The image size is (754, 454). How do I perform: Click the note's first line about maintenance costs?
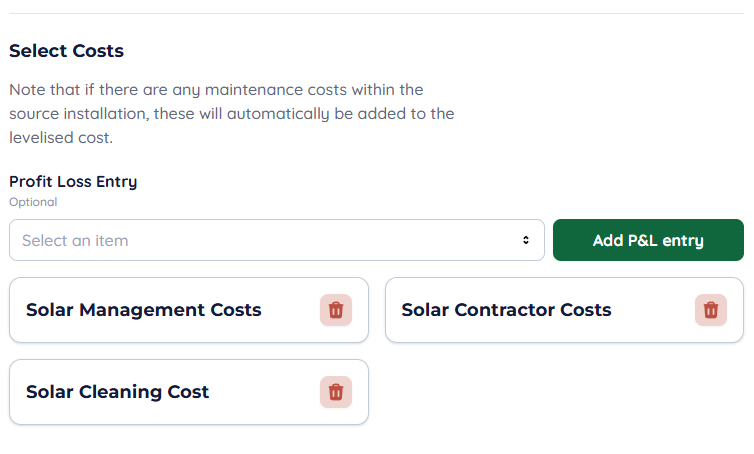(x=216, y=89)
